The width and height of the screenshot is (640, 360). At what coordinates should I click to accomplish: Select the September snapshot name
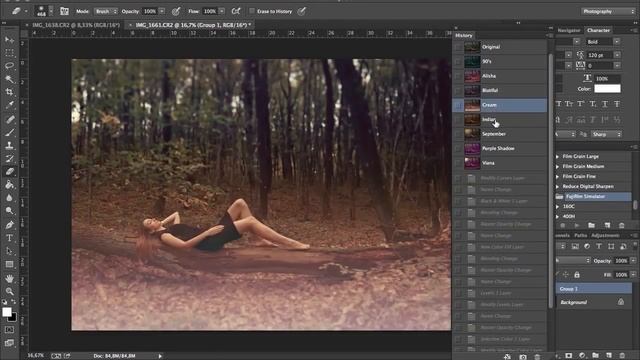click(x=494, y=134)
